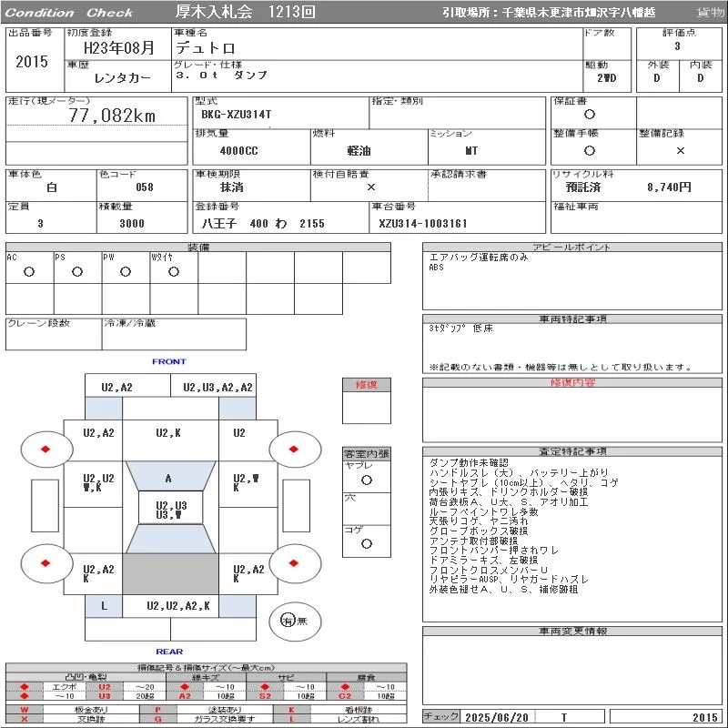Click the body color value 白

[x=52, y=187]
